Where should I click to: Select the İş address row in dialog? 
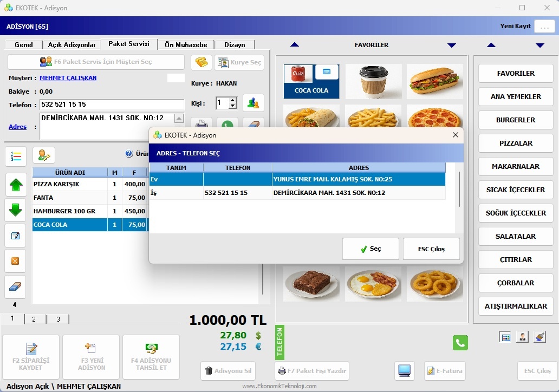pos(297,193)
